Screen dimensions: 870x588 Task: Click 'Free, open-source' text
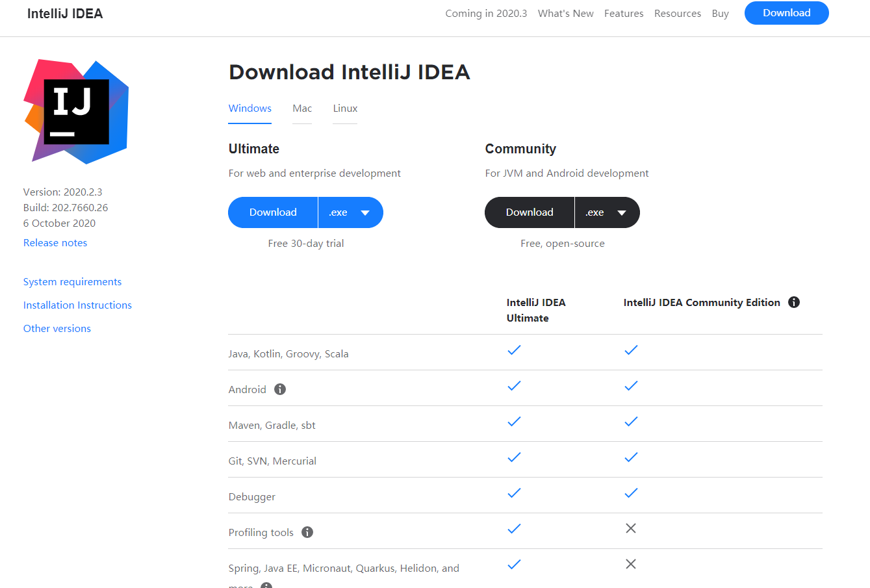563,244
